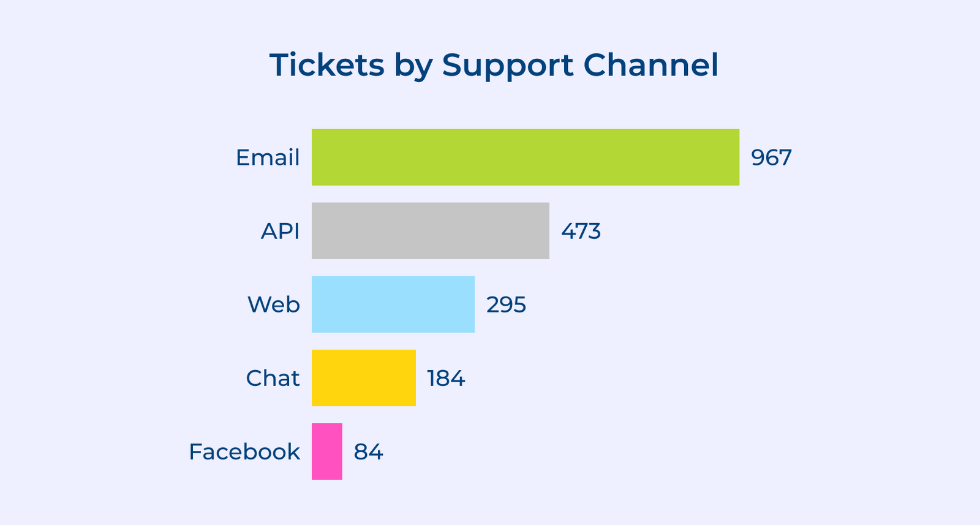Select the API channel label

click(280, 231)
